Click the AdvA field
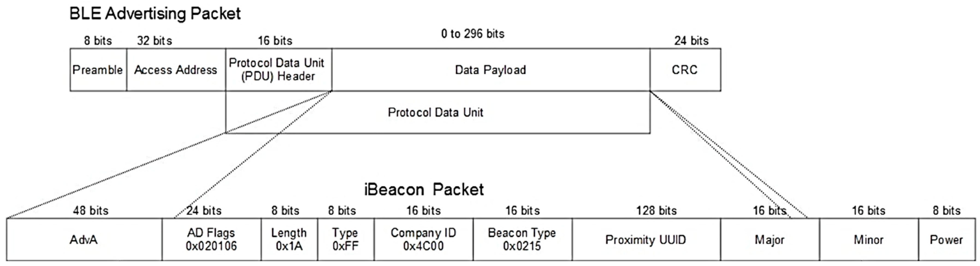 click(84, 239)
